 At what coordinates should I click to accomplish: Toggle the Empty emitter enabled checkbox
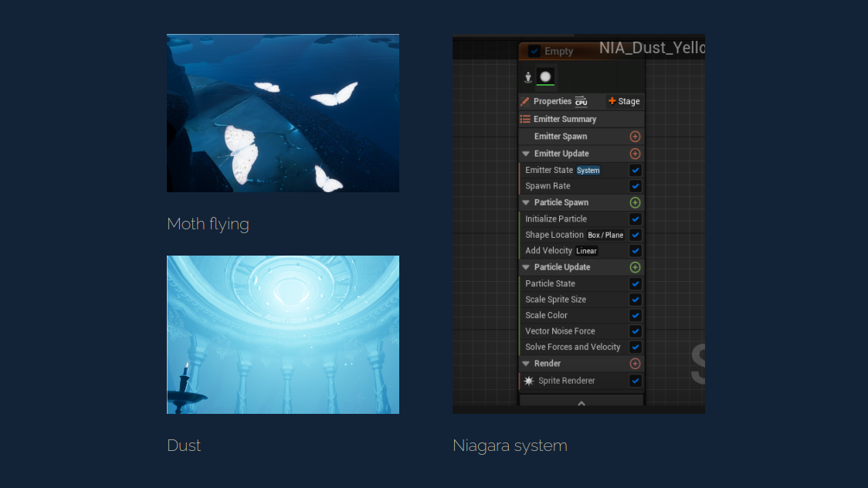pos(534,51)
